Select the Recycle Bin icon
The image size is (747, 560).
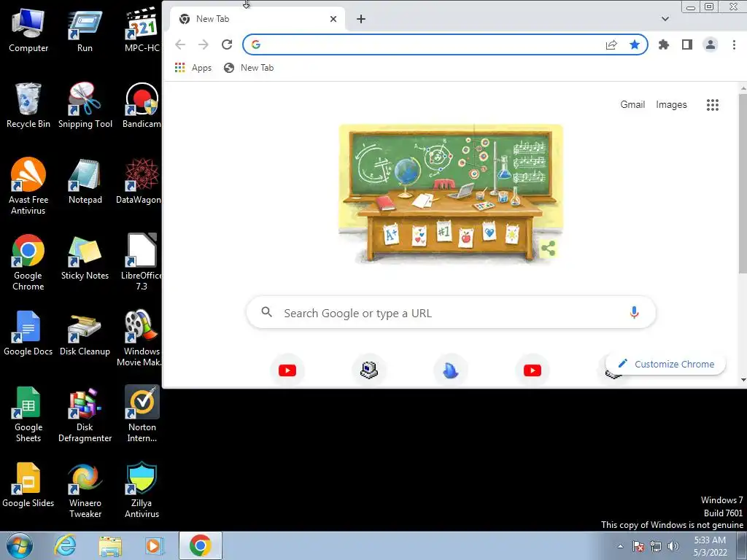[x=28, y=106]
